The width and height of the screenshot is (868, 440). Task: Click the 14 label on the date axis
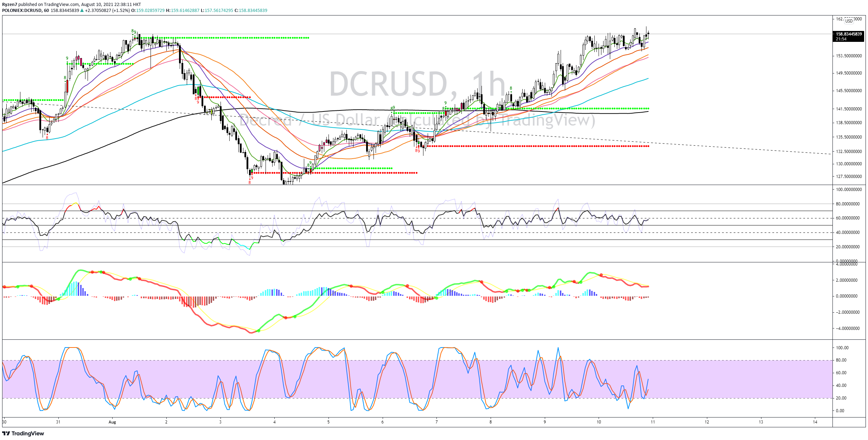click(815, 422)
